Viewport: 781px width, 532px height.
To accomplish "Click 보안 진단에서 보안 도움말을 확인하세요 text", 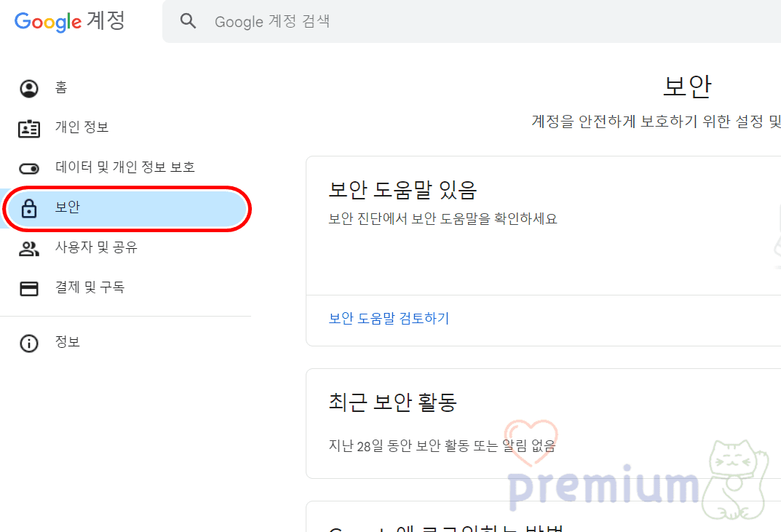I will click(x=443, y=218).
